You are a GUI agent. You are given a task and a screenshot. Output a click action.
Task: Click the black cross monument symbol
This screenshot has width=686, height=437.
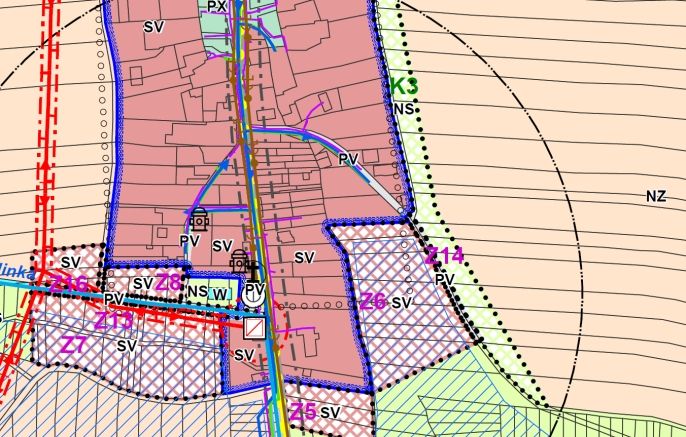[x=253, y=271]
